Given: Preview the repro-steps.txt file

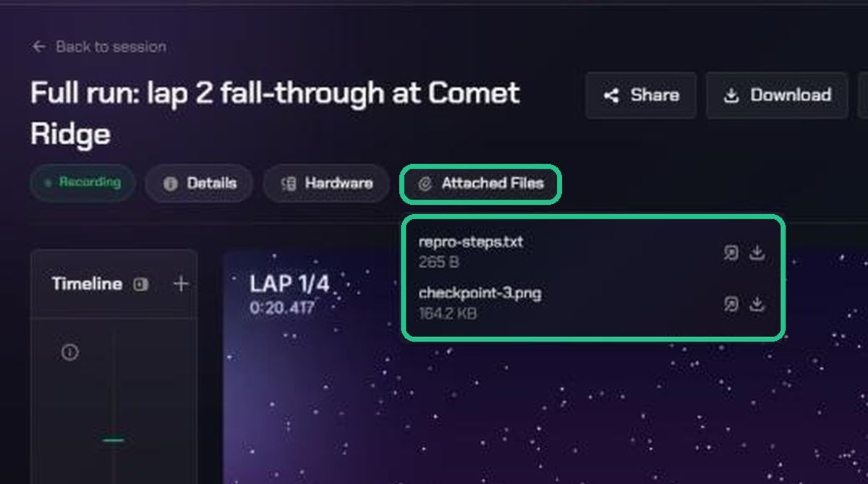Looking at the screenshot, I should point(731,252).
